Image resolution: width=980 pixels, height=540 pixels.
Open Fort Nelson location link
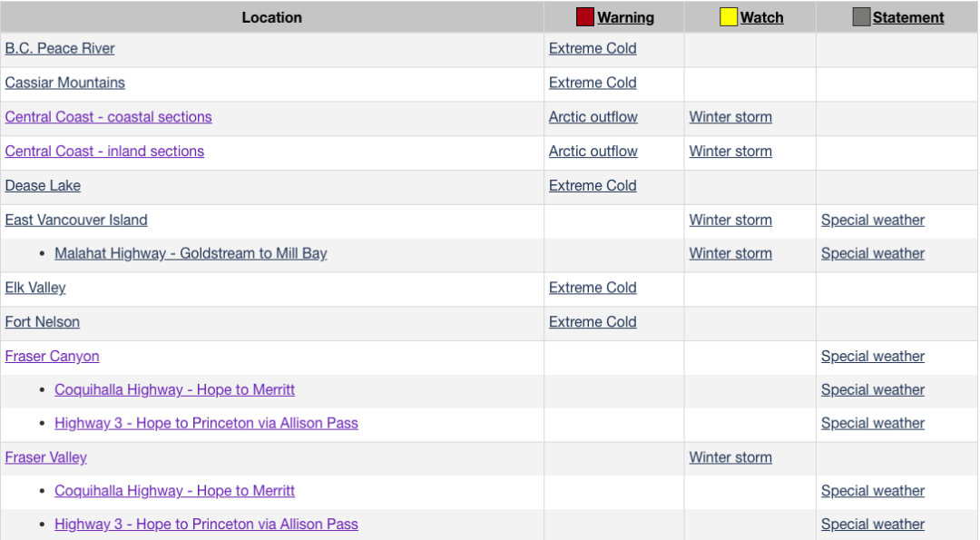[43, 322]
